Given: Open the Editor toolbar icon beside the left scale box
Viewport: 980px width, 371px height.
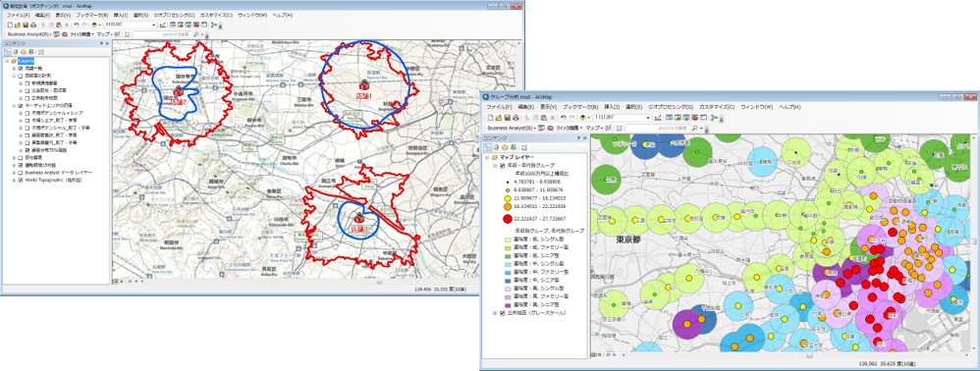Looking at the screenshot, I should point(162,25).
